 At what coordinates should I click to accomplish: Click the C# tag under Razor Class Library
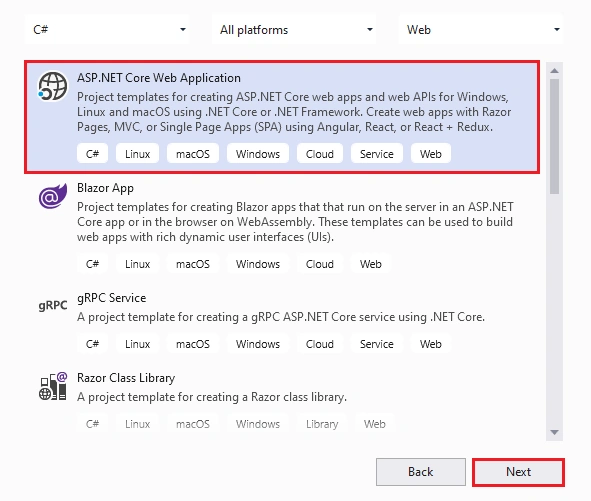[92, 424]
